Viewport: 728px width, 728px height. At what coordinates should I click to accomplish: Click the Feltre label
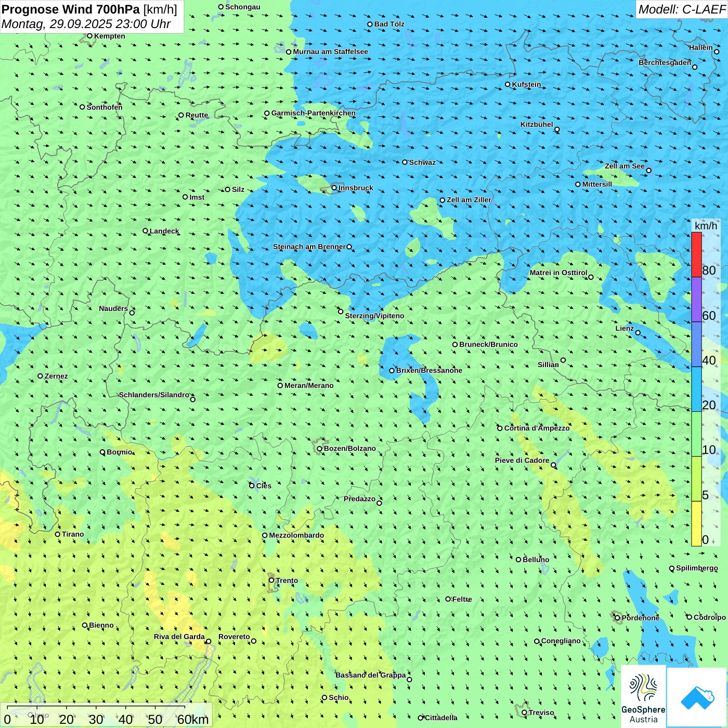[x=462, y=599]
